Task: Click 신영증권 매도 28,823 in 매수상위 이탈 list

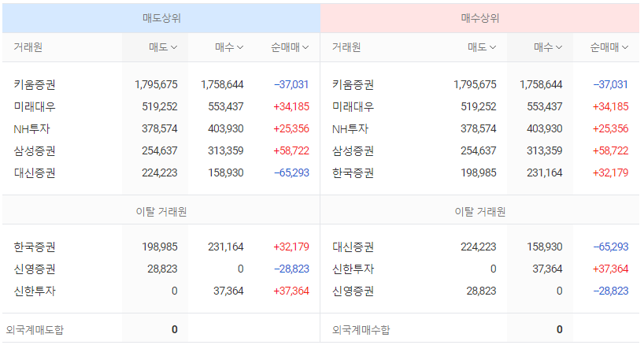Action: pyautogui.click(x=481, y=291)
